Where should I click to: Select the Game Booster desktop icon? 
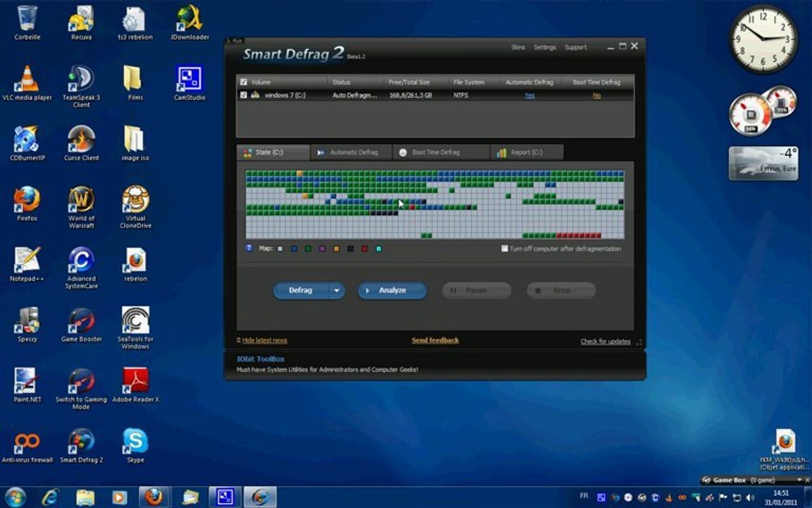[x=81, y=325]
